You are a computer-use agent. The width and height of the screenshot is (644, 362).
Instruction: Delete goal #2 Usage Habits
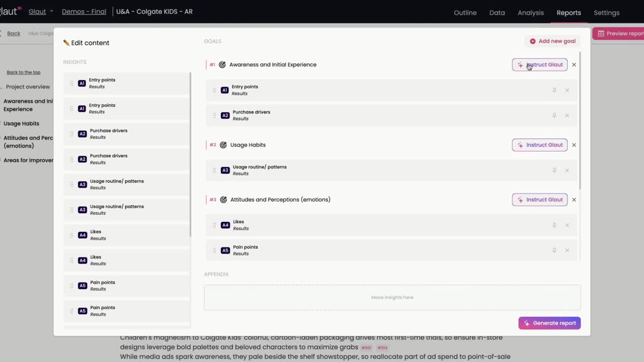(574, 145)
